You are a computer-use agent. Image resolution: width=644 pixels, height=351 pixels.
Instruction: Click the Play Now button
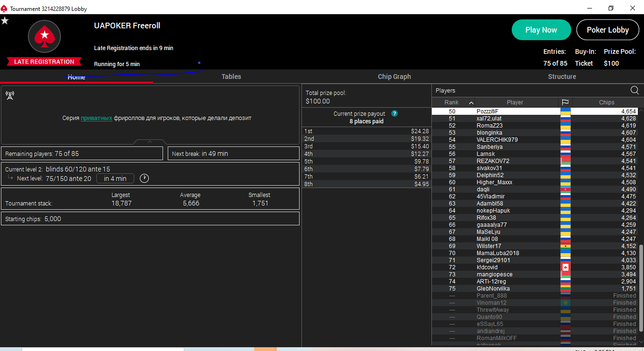point(541,30)
